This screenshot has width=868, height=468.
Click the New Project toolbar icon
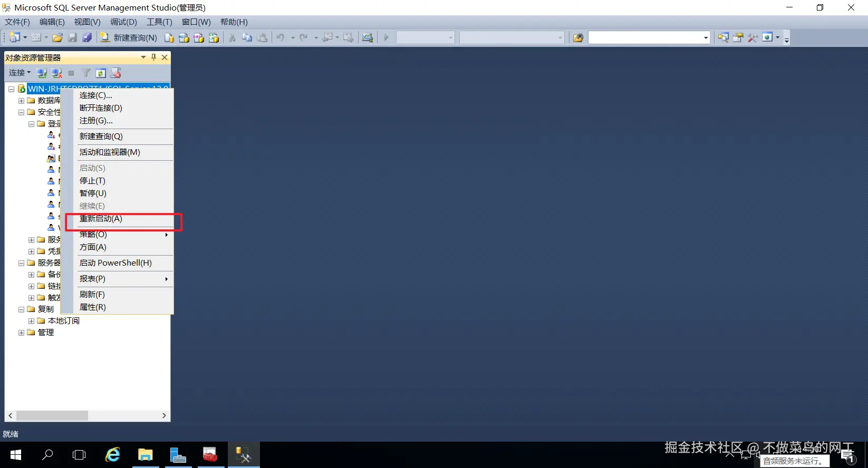(14, 37)
